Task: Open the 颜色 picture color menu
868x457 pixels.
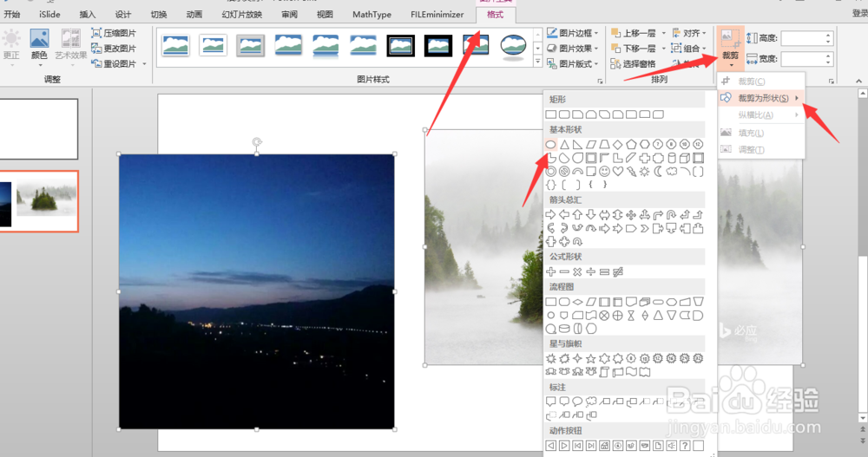Action: (39, 46)
